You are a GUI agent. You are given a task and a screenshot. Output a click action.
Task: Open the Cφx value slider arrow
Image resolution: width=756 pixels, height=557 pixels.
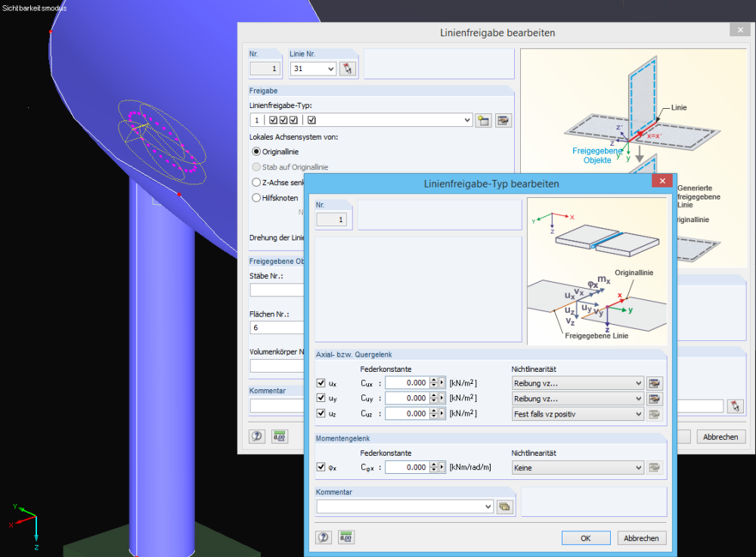point(442,467)
